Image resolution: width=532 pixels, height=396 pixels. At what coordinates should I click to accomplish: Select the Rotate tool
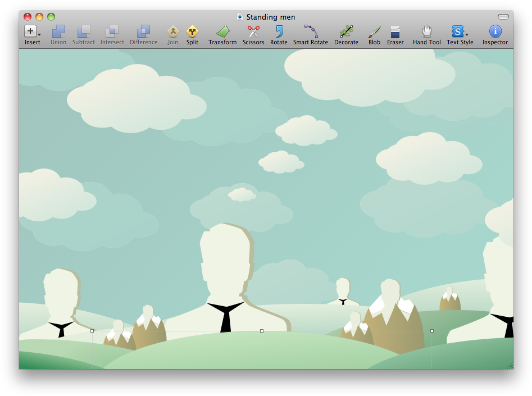point(279,35)
